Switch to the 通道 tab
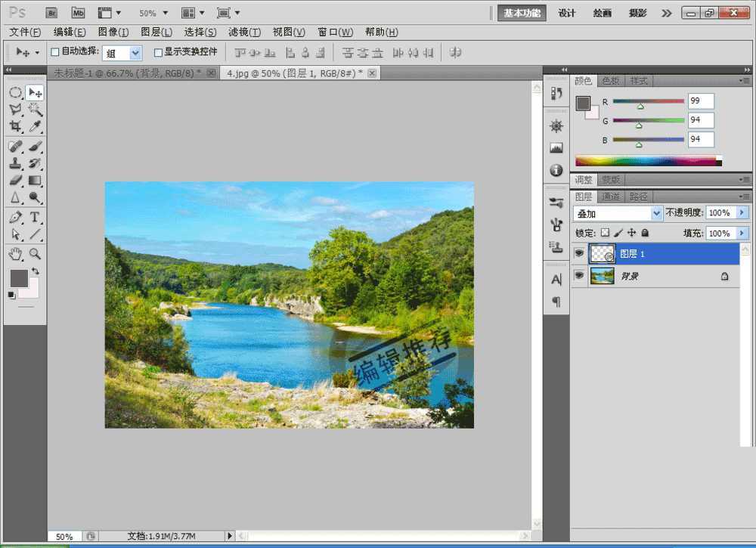 [610, 197]
